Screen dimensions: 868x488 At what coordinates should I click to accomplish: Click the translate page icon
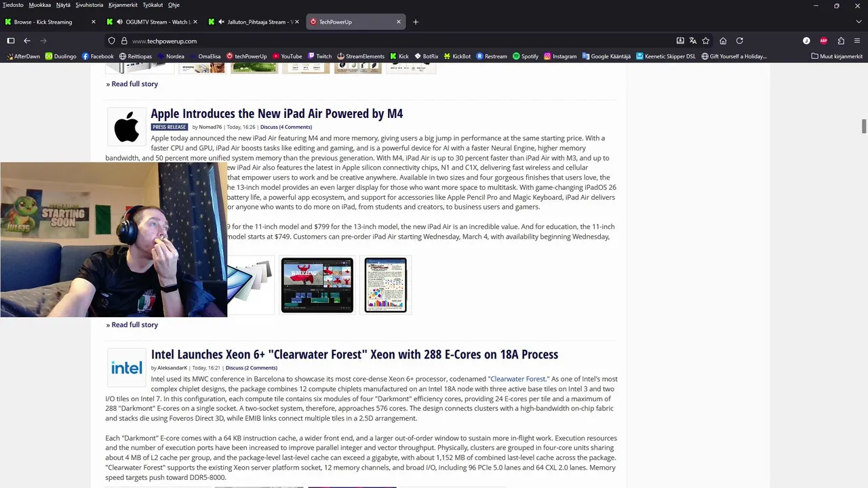693,41
